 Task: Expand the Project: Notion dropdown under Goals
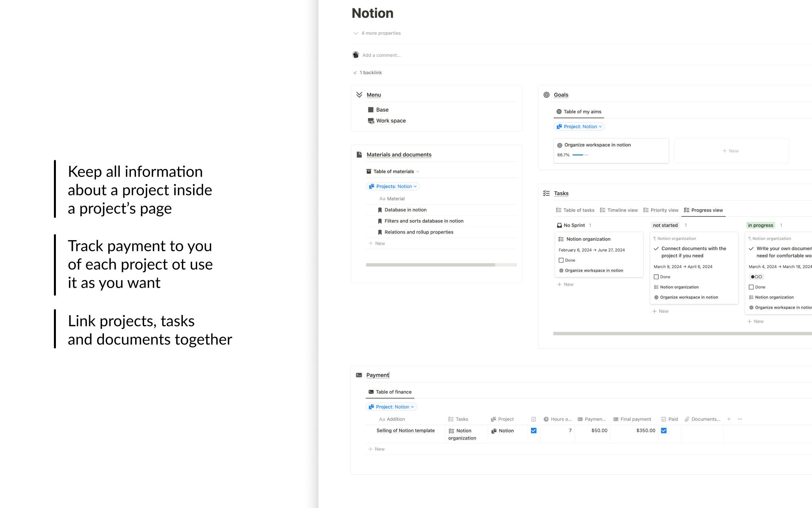coord(579,126)
